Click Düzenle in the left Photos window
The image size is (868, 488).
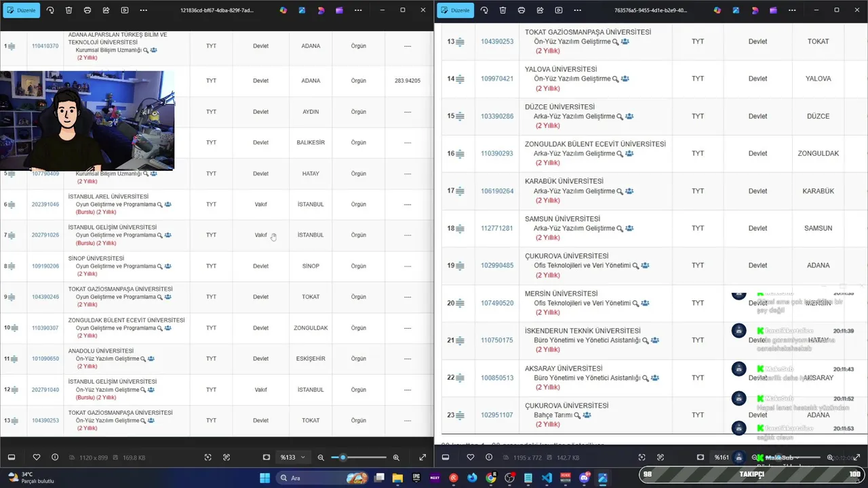coord(21,10)
